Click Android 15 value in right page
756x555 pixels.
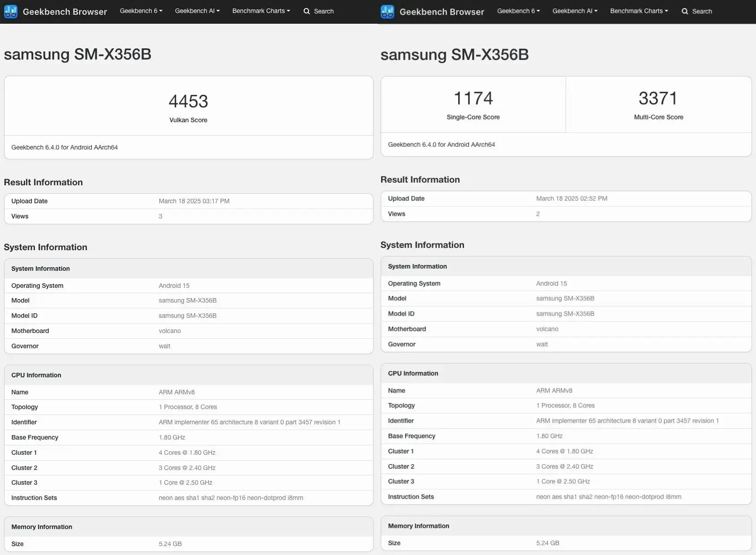tap(551, 284)
